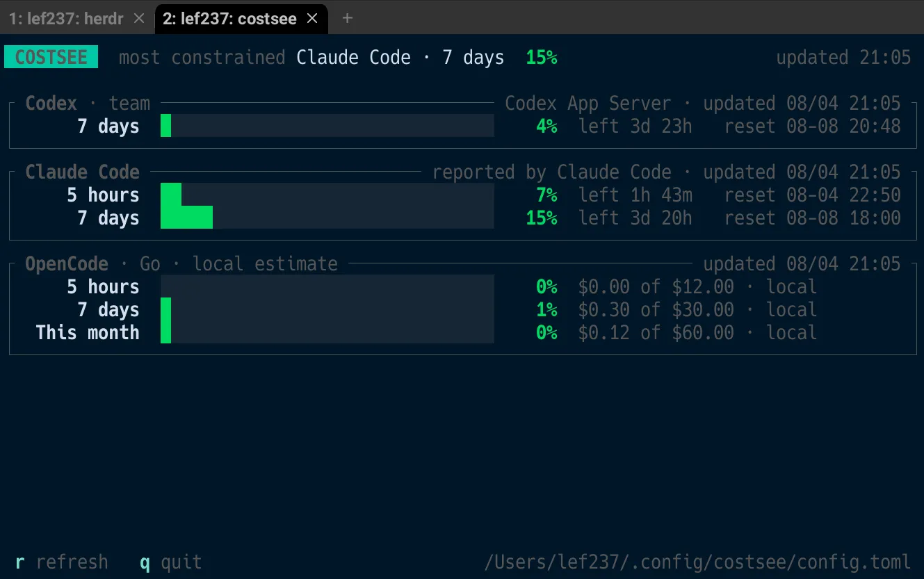924x579 pixels.
Task: Click the 7% usage value
Action: [546, 195]
